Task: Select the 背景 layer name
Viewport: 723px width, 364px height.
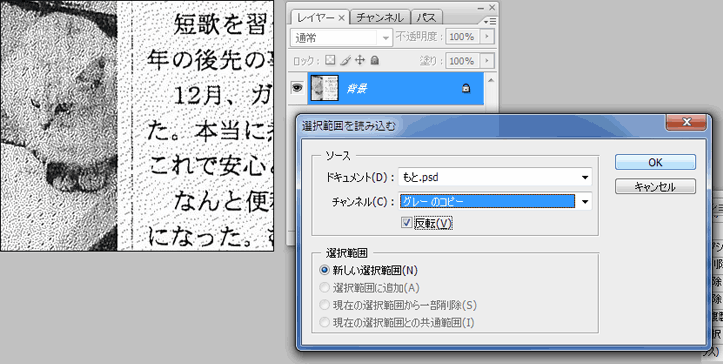Action: pyautogui.click(x=356, y=88)
